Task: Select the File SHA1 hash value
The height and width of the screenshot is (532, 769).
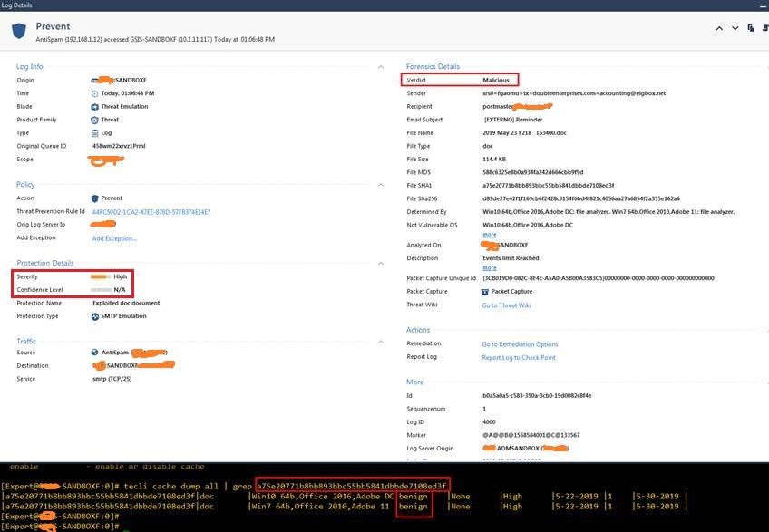Action: click(549, 186)
